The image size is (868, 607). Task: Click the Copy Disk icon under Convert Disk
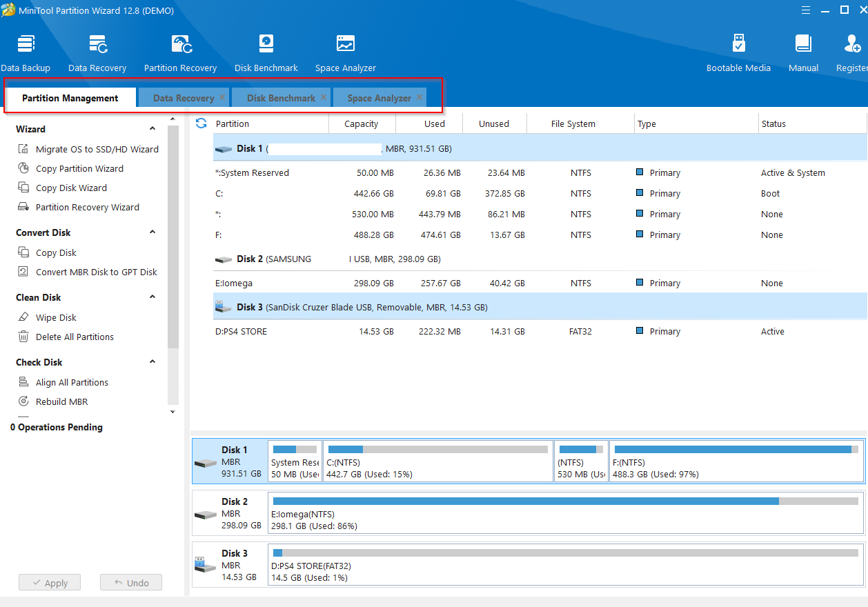point(23,252)
